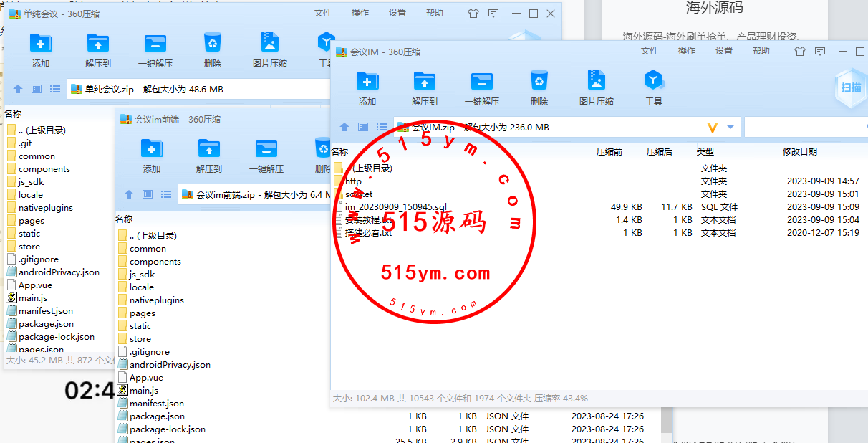Open 操作 menu in 会议IM window

click(686, 51)
